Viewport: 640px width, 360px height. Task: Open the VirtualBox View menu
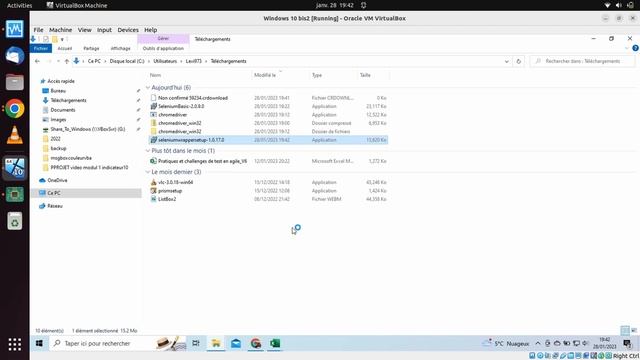point(84,30)
